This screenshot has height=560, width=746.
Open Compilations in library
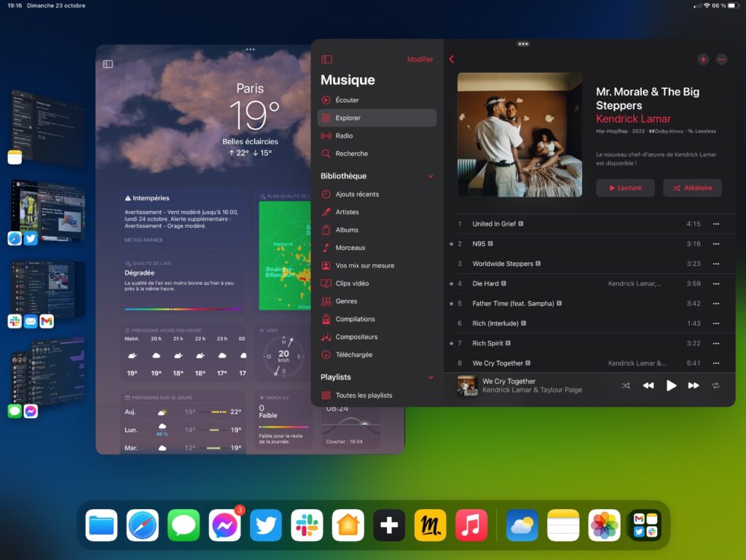tap(377, 319)
